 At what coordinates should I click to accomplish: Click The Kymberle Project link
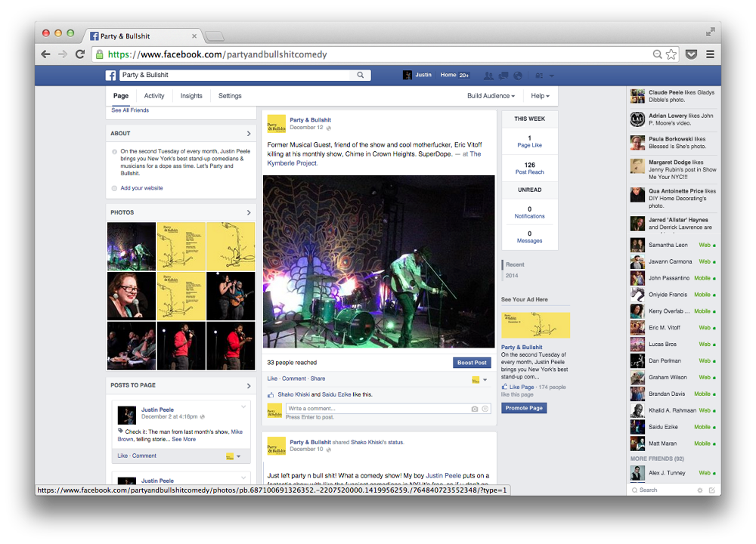pos(374,159)
